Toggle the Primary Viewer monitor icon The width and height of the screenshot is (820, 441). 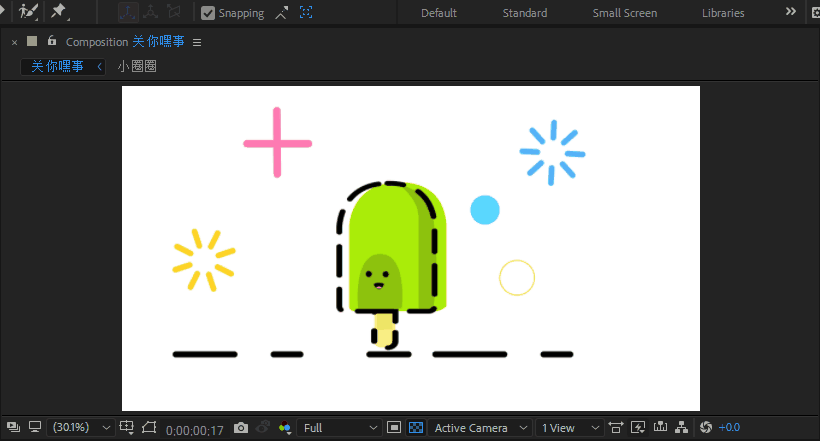[35, 427]
